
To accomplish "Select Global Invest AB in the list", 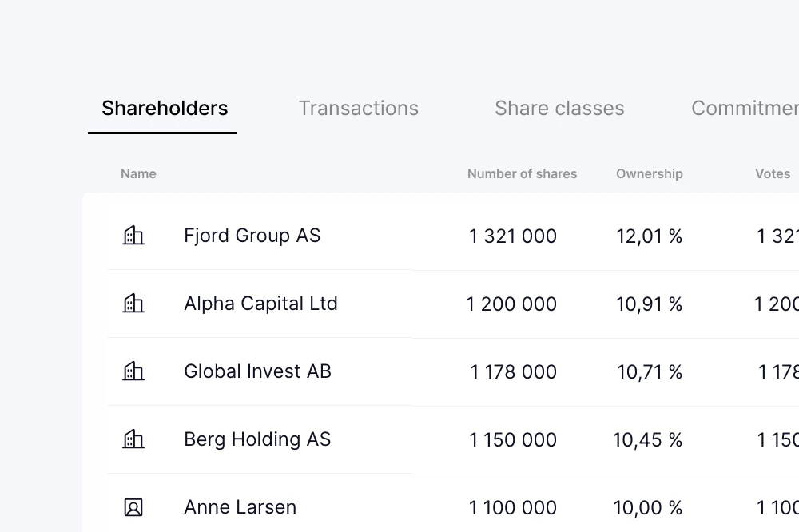I will 257,371.
